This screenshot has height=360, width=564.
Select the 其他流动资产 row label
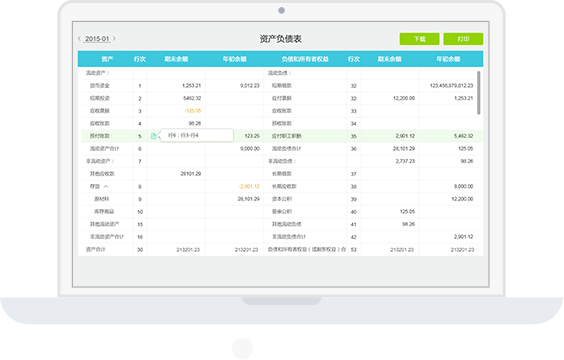coord(104,224)
